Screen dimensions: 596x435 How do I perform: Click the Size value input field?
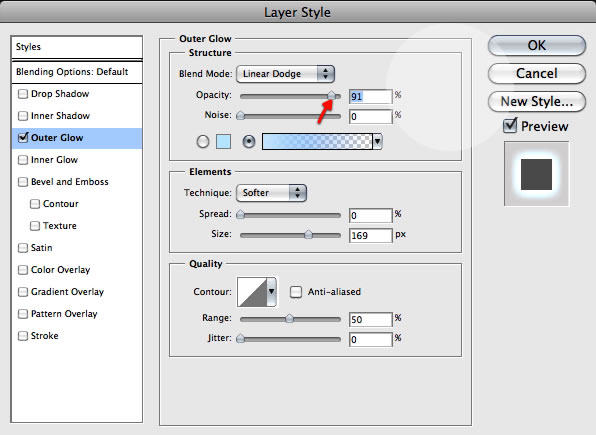pos(370,235)
